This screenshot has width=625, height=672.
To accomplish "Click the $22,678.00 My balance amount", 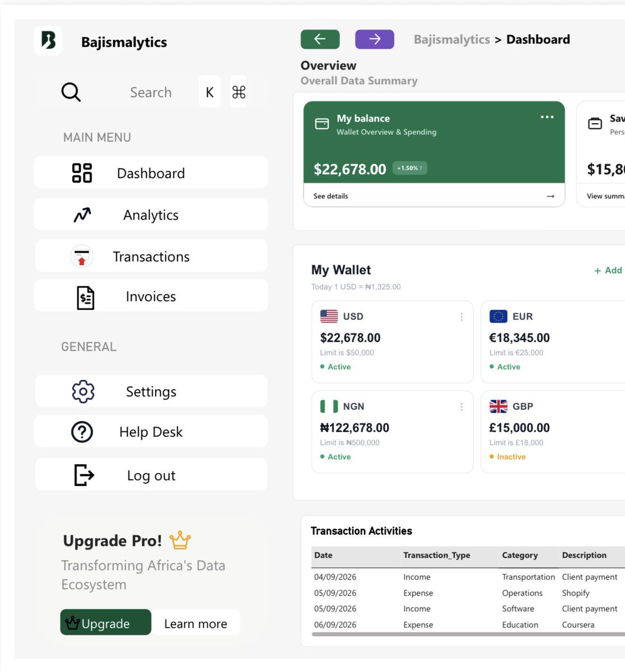I will click(350, 169).
